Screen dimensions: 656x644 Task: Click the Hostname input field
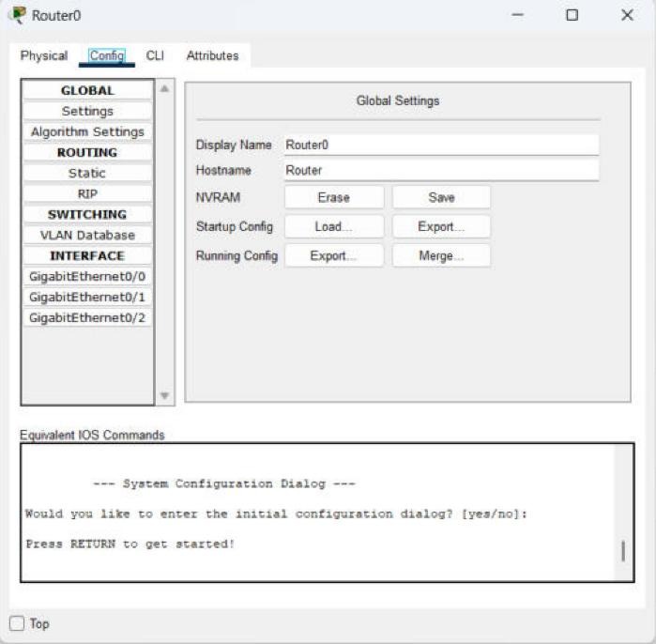pos(441,170)
